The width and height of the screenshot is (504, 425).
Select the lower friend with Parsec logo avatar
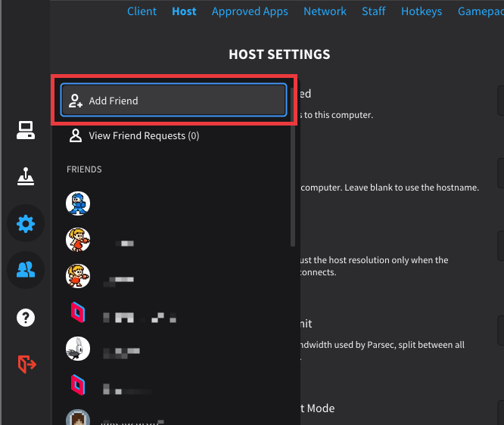click(x=78, y=384)
